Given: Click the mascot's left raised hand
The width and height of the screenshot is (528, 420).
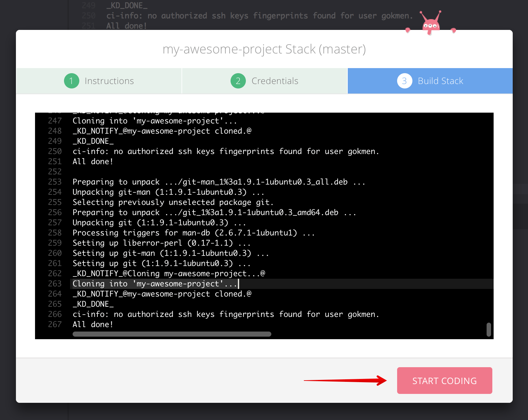Looking at the screenshot, I should 409,30.
